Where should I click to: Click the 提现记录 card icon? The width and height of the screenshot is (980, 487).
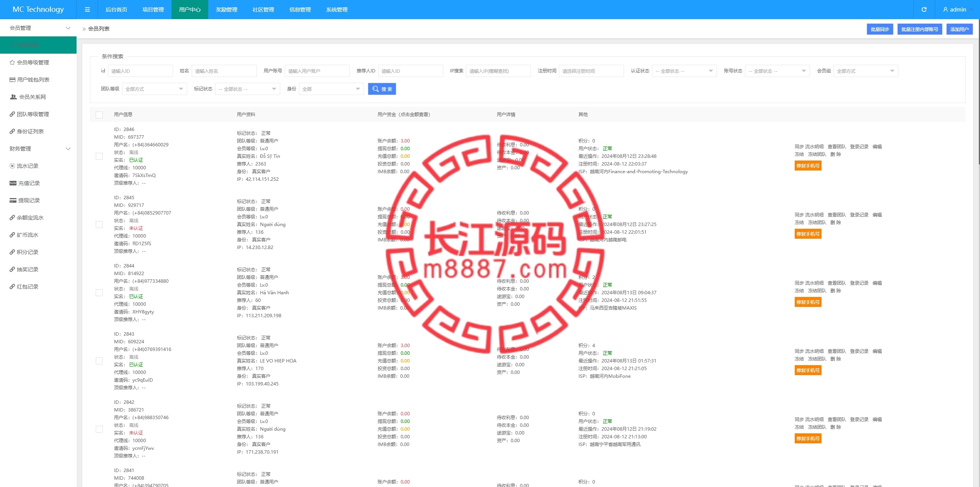pos(13,200)
